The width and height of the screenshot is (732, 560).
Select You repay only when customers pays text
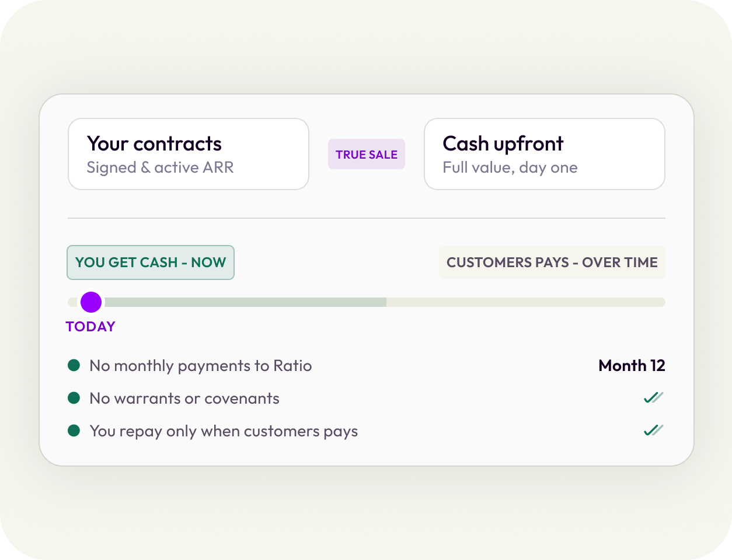tap(224, 432)
